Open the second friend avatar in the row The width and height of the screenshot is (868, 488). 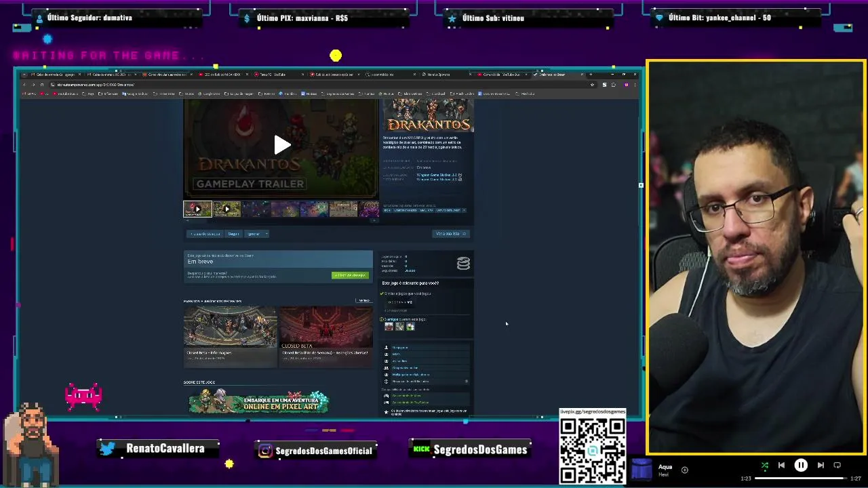point(399,326)
